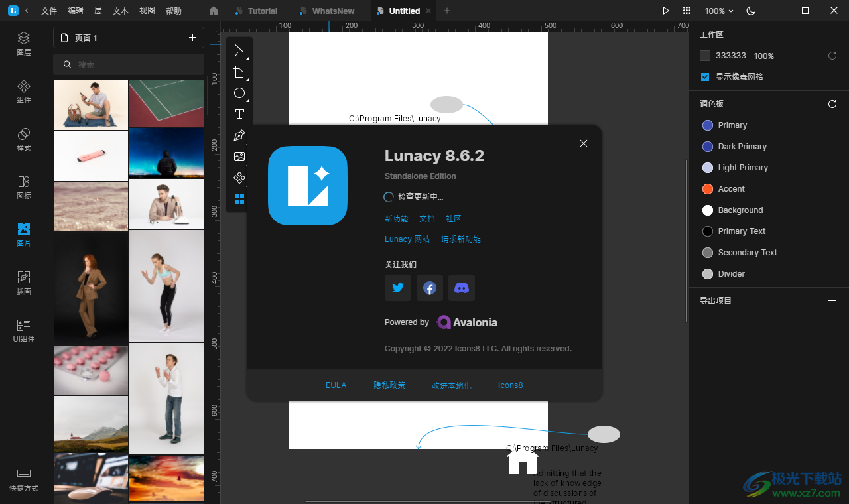The image size is (849, 504).
Task: Open the 图标 icons panel in left sidebar
Action: [x=23, y=186]
